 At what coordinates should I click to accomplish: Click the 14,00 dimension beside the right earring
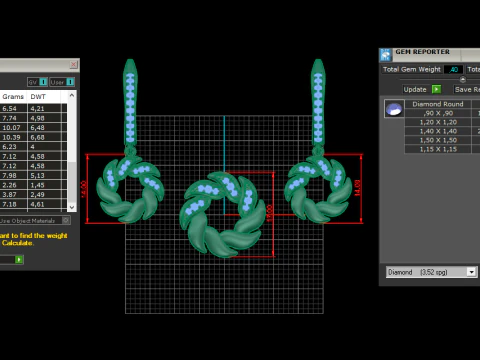pyautogui.click(x=358, y=188)
